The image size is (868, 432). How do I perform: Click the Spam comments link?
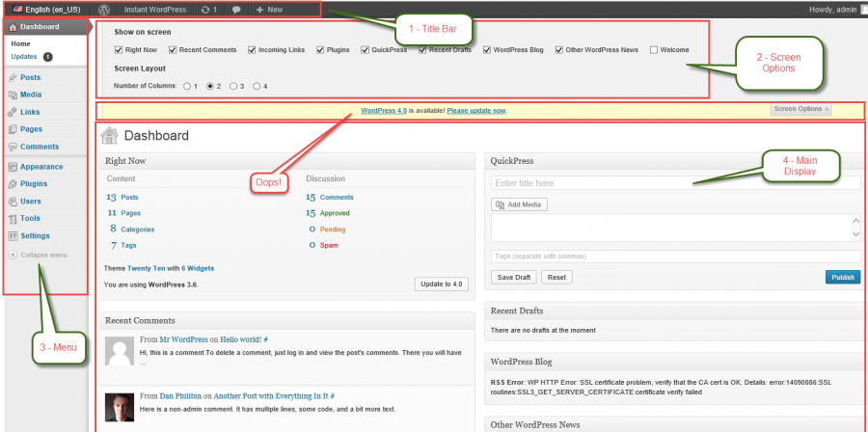pyautogui.click(x=329, y=245)
